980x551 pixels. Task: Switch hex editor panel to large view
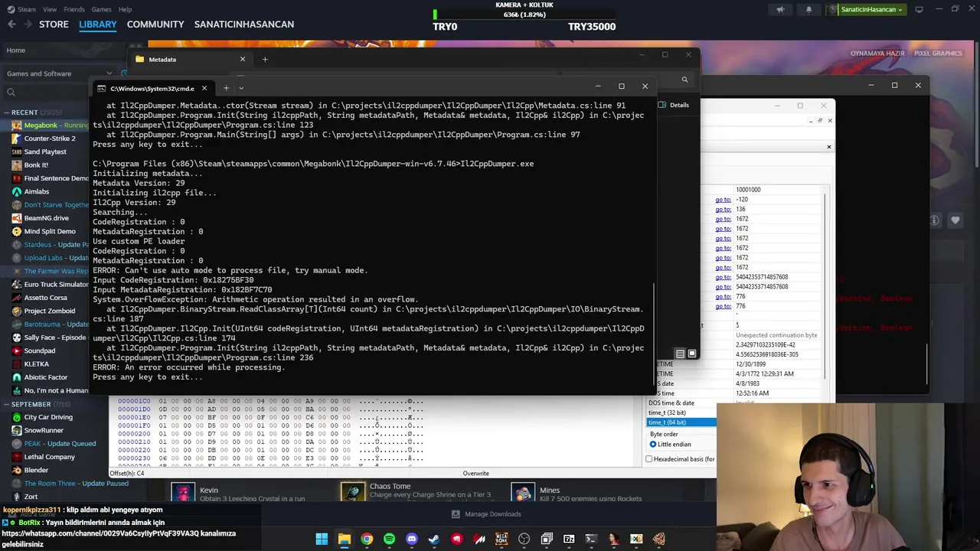(x=692, y=354)
